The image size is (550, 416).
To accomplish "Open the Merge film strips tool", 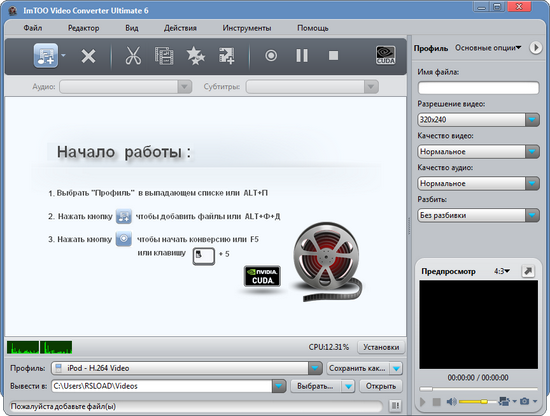I will (164, 55).
